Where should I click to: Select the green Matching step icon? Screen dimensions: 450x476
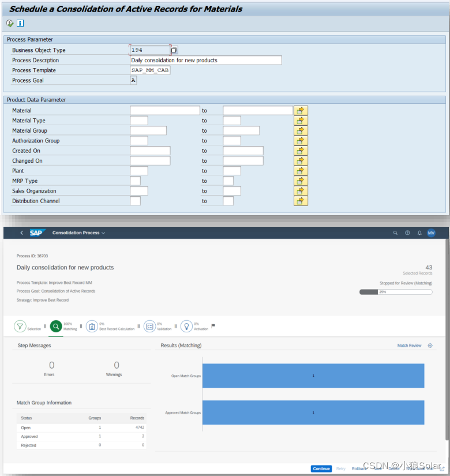(56, 327)
